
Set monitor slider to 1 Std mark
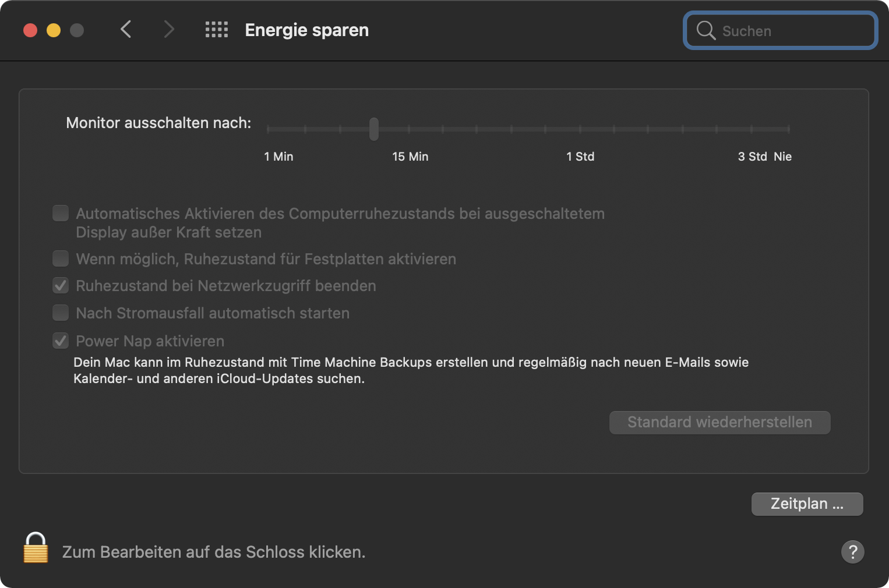point(580,129)
